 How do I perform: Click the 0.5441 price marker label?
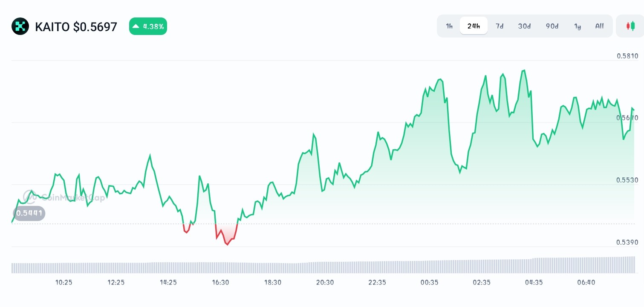tap(29, 213)
